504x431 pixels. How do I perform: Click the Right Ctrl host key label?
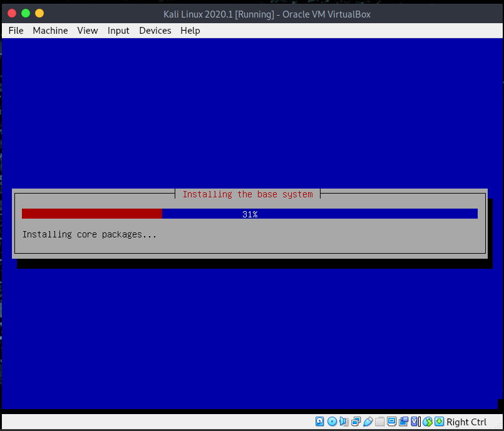pos(466,422)
